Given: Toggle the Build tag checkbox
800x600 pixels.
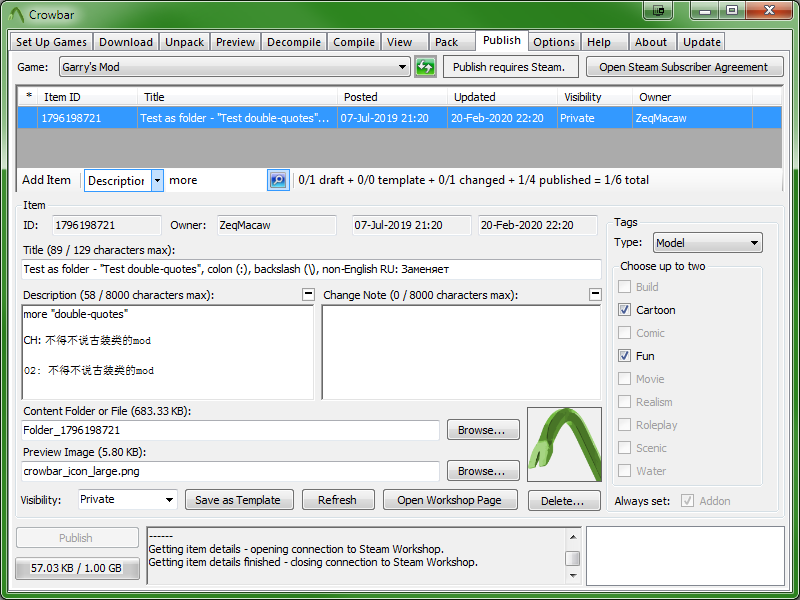Looking at the screenshot, I should (624, 287).
